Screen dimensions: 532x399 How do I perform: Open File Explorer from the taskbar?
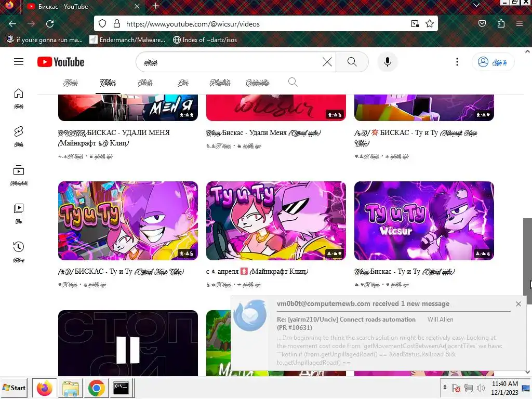[x=71, y=388]
